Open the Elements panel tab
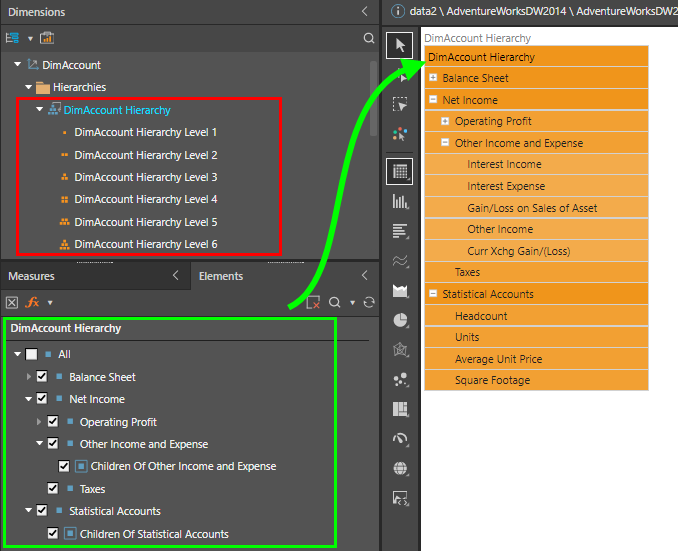678x551 pixels. click(221, 276)
